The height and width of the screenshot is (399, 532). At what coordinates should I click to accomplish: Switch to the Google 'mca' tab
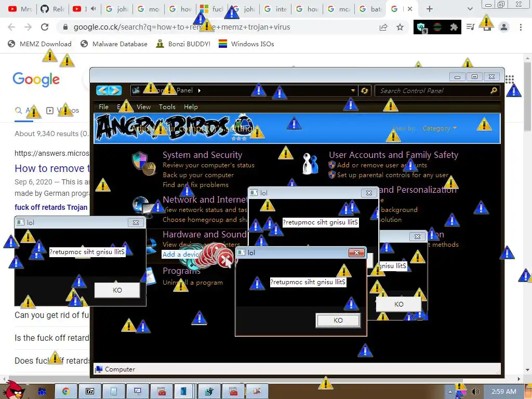(339, 9)
